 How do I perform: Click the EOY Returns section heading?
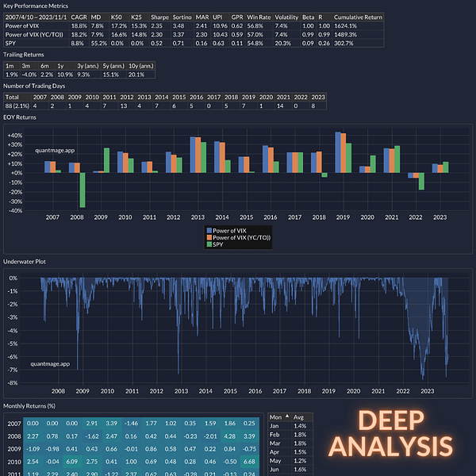pyautogui.click(x=19, y=117)
